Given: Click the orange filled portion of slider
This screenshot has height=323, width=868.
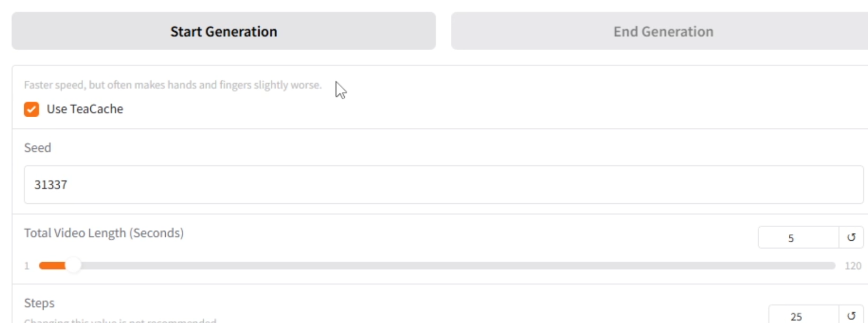Looking at the screenshot, I should (x=52, y=265).
